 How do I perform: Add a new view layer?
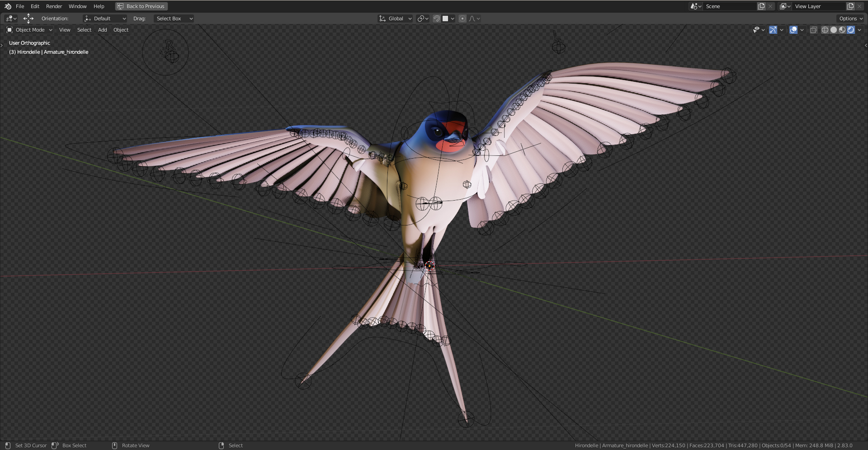point(850,6)
